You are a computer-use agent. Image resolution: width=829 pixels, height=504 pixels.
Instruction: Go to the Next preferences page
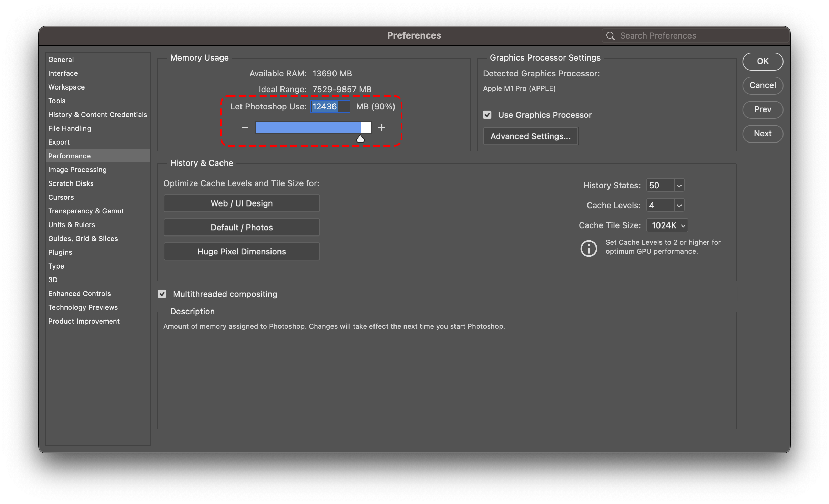pos(762,134)
